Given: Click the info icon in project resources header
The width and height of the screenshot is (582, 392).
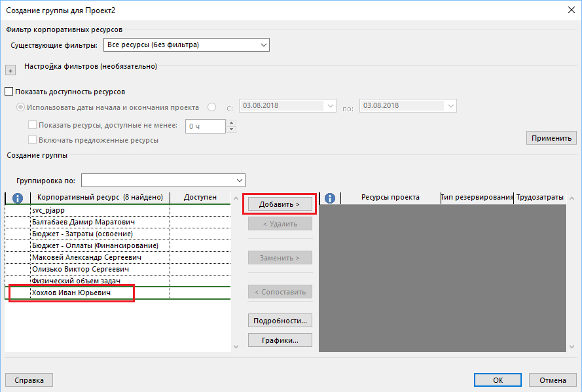Looking at the screenshot, I should (330, 198).
